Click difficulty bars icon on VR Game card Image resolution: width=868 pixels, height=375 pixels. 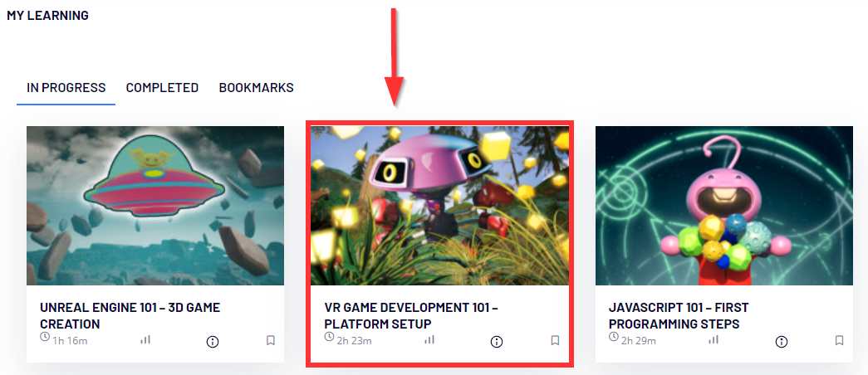tap(429, 339)
